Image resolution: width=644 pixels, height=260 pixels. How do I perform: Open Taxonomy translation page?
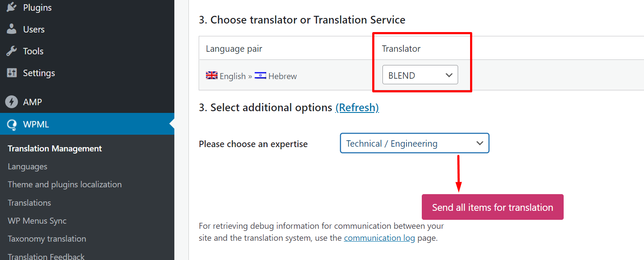pyautogui.click(x=47, y=239)
